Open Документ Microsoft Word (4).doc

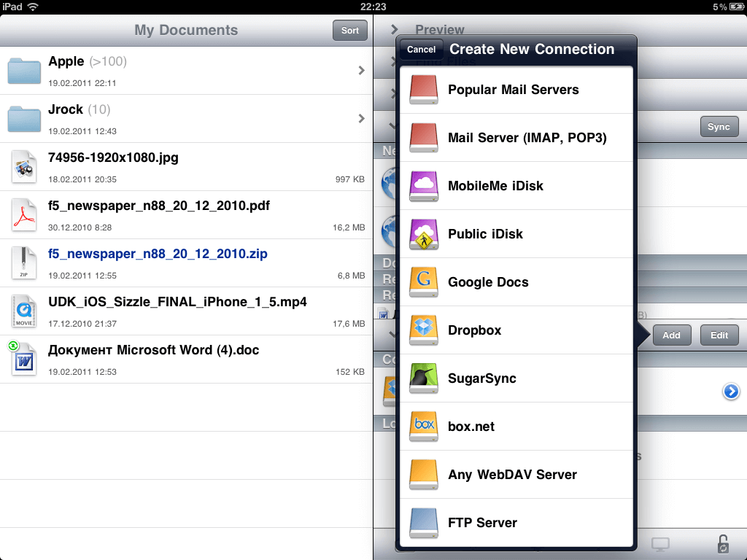(186, 359)
